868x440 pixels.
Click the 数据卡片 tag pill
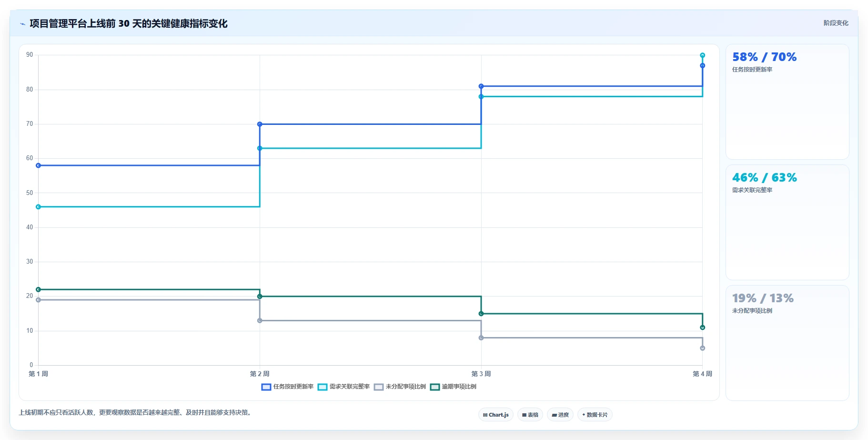point(595,415)
